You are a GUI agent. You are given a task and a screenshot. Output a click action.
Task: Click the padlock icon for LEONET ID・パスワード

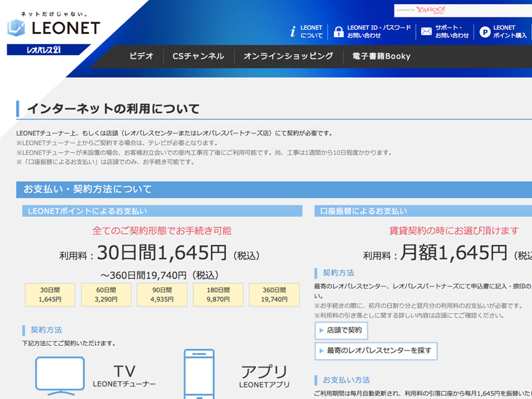(x=338, y=31)
